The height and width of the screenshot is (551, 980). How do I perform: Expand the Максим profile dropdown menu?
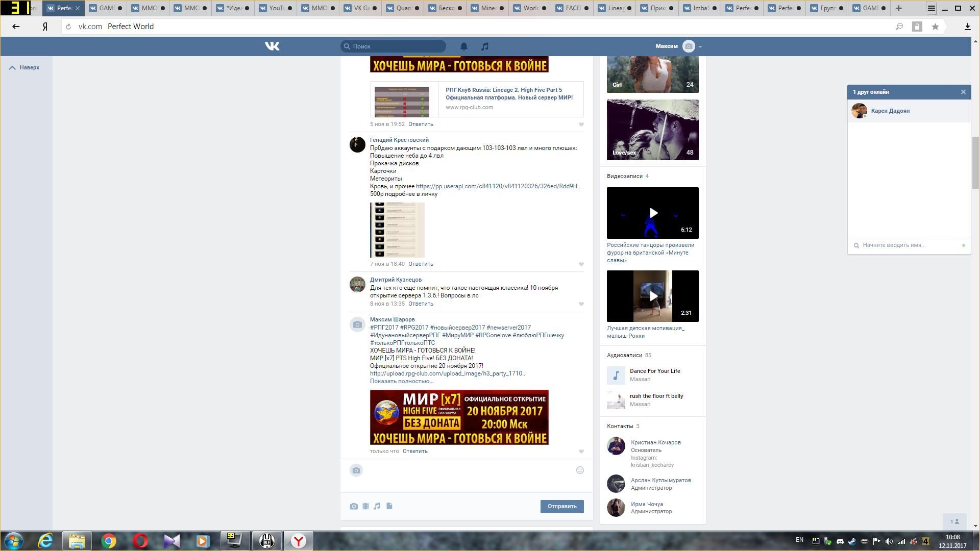coord(700,46)
